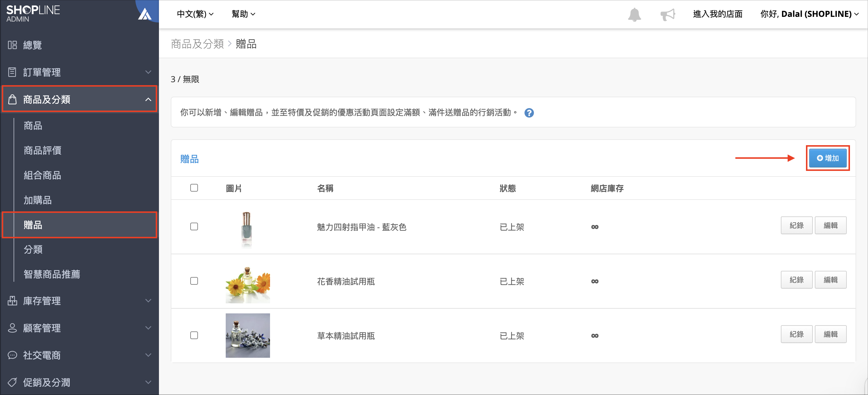The width and height of the screenshot is (868, 395).
Task: Check the box for 花香精油試用瓶
Action: (x=194, y=281)
